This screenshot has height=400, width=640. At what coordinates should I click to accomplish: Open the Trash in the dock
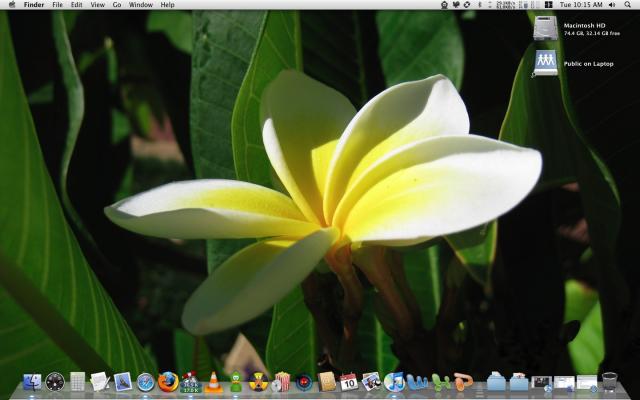(609, 382)
